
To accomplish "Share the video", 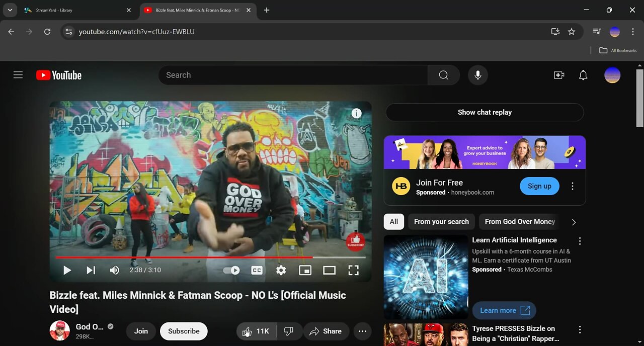I will 326,331.
